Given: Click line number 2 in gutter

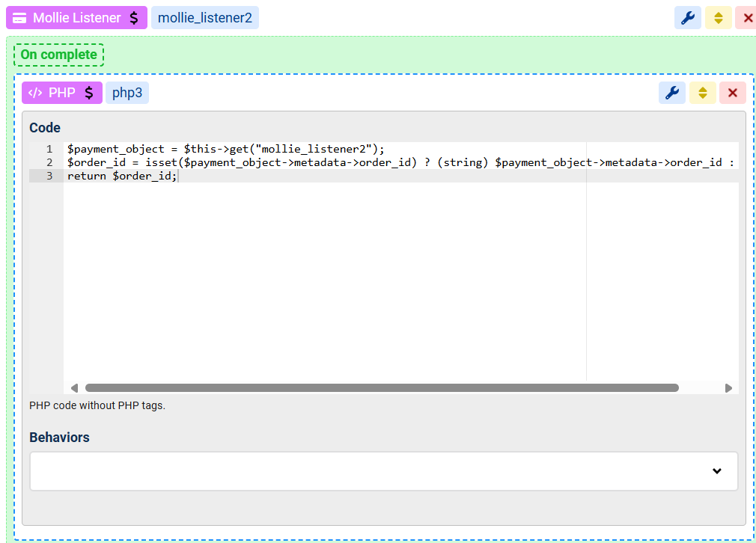Looking at the screenshot, I should point(49,162).
